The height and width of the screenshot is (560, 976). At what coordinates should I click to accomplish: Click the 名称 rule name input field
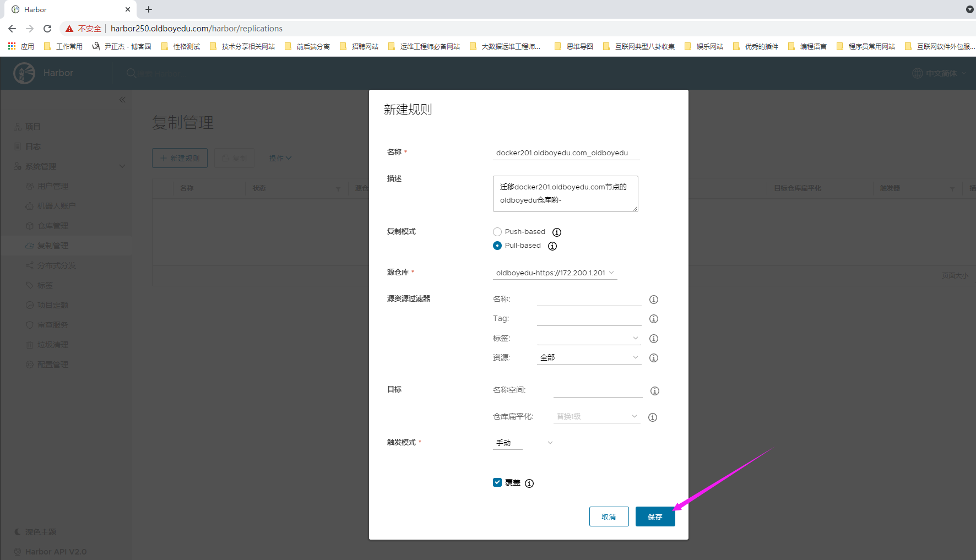click(566, 153)
